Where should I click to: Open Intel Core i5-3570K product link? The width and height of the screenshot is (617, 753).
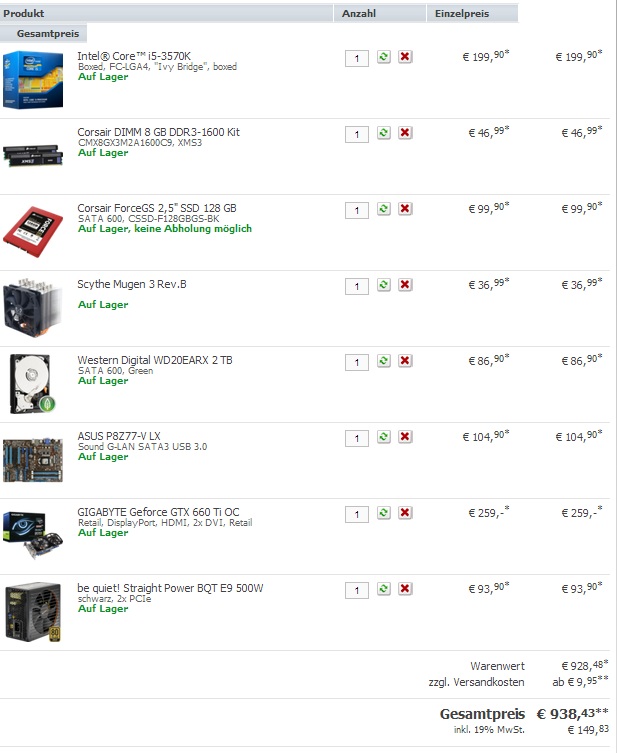pyautogui.click(x=134, y=56)
